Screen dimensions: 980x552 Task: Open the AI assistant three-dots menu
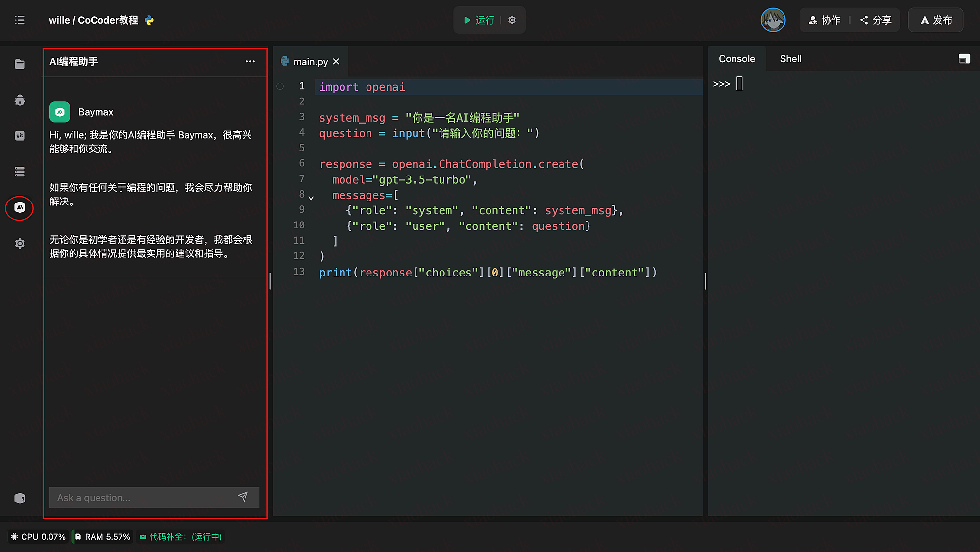point(250,61)
